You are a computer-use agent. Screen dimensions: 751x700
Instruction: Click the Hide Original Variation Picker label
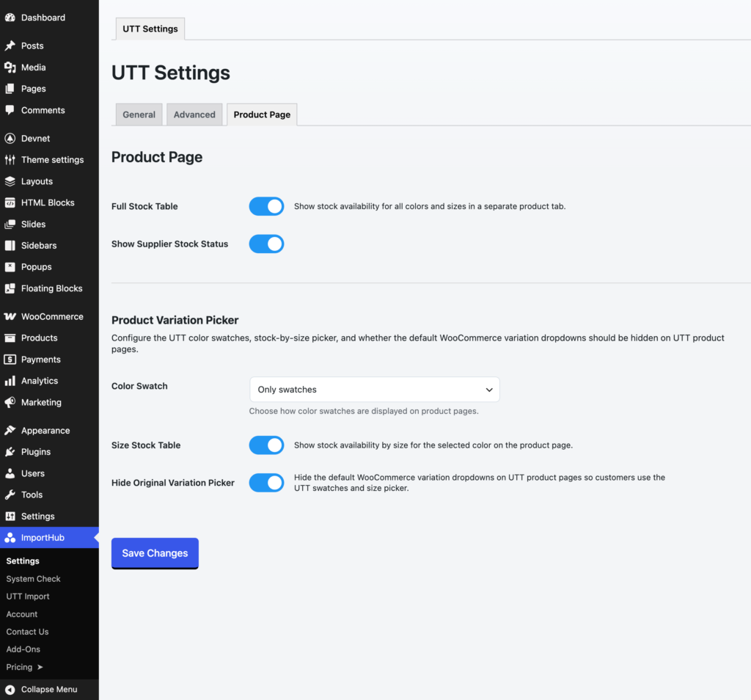coord(173,483)
